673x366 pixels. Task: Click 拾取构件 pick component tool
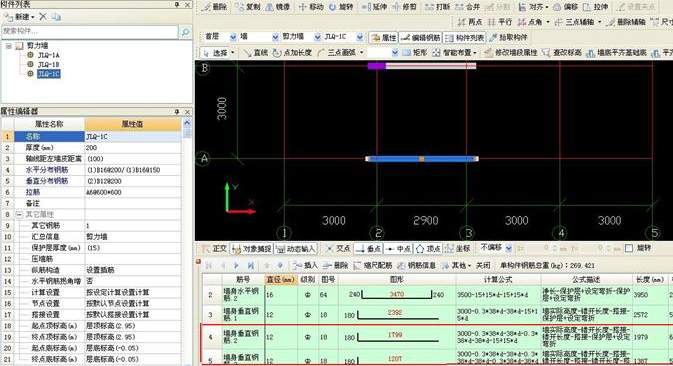point(508,37)
